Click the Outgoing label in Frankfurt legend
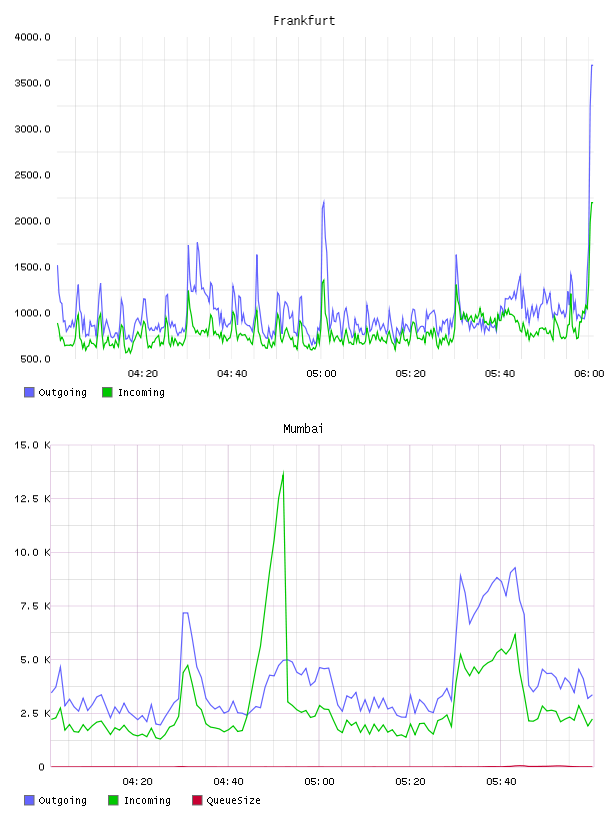Viewport: 608px width, 816px height. pos(62,392)
